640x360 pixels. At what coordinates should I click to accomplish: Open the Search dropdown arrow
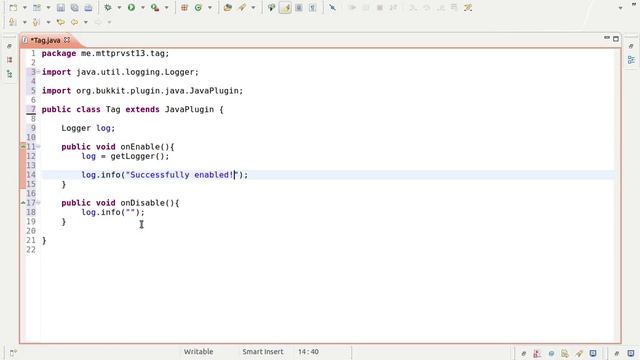point(253,8)
